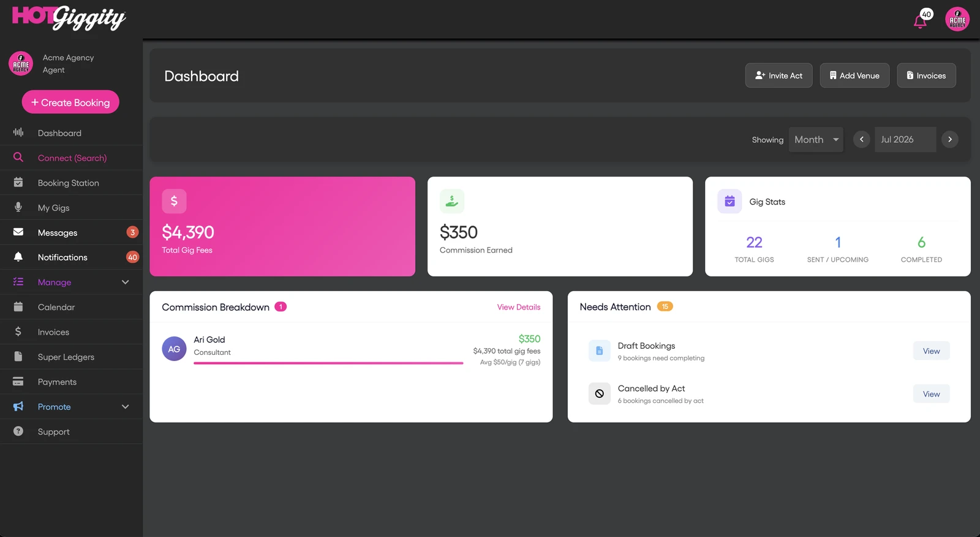Click the Messages envelope icon
980x537 pixels.
[18, 232]
